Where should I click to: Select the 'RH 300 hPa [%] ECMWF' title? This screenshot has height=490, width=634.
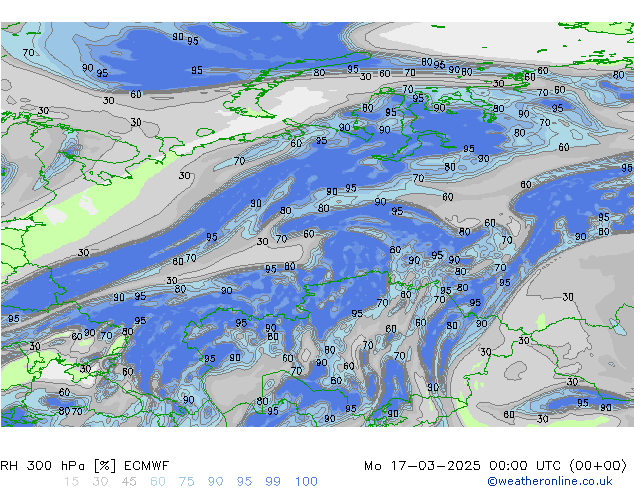[x=85, y=466]
